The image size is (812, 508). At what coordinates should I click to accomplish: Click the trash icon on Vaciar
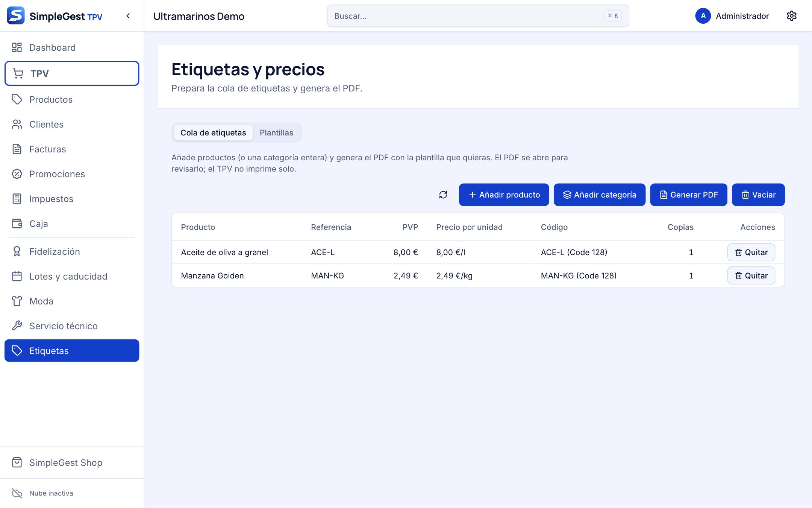(745, 195)
